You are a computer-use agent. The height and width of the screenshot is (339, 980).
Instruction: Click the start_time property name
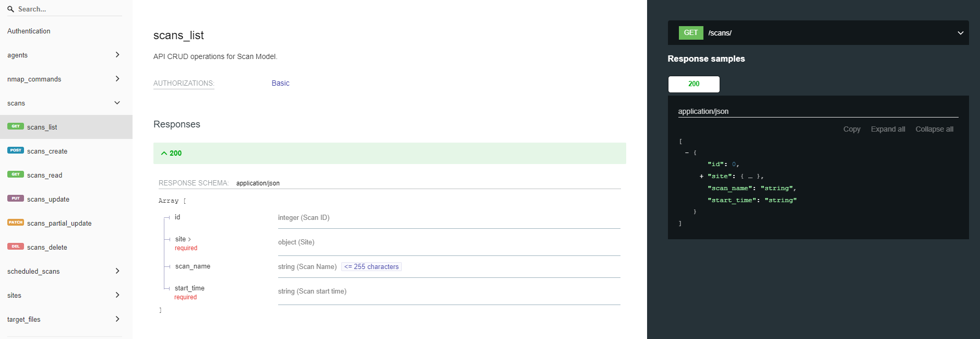pos(189,288)
